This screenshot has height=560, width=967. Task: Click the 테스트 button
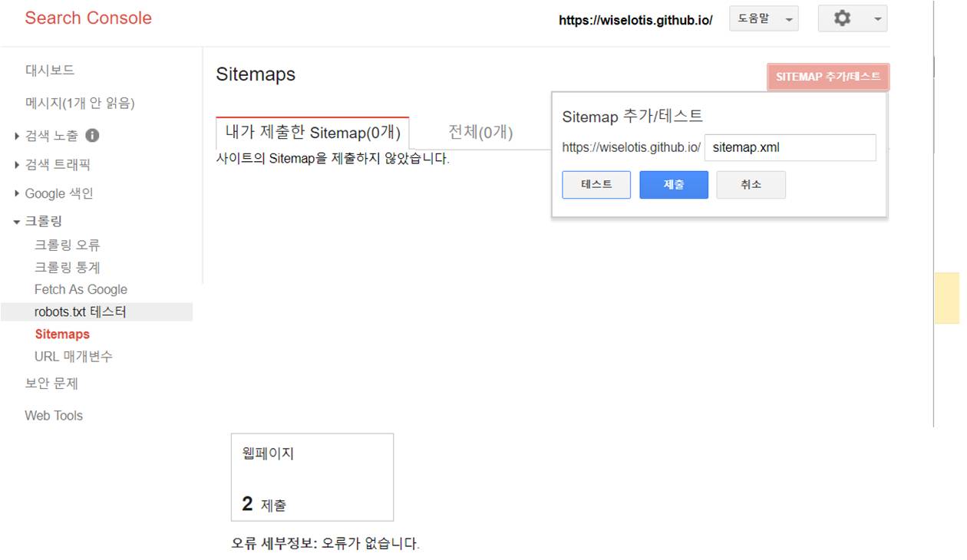click(596, 185)
